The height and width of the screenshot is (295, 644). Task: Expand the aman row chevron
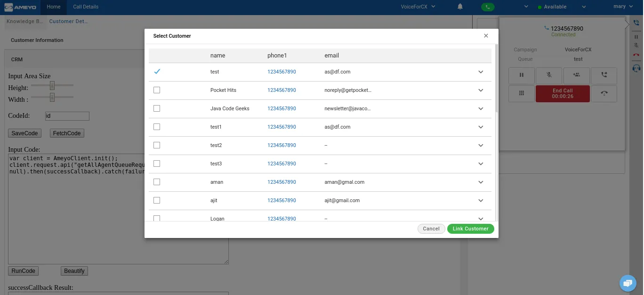click(481, 182)
